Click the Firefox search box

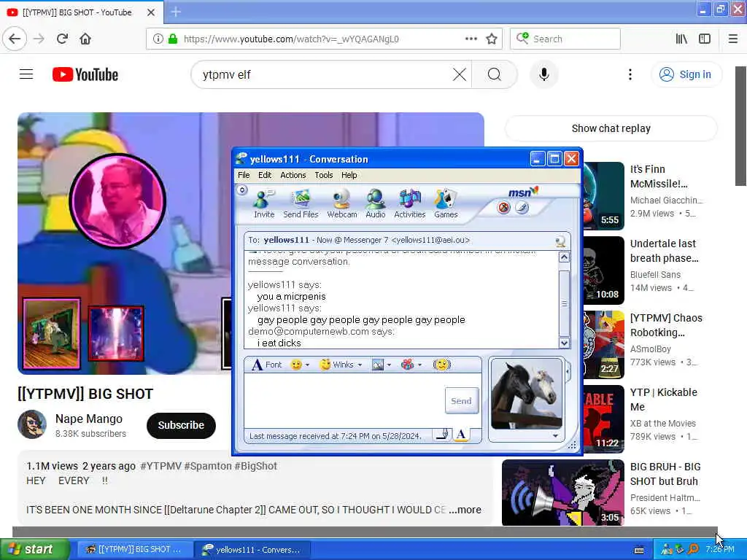565,39
